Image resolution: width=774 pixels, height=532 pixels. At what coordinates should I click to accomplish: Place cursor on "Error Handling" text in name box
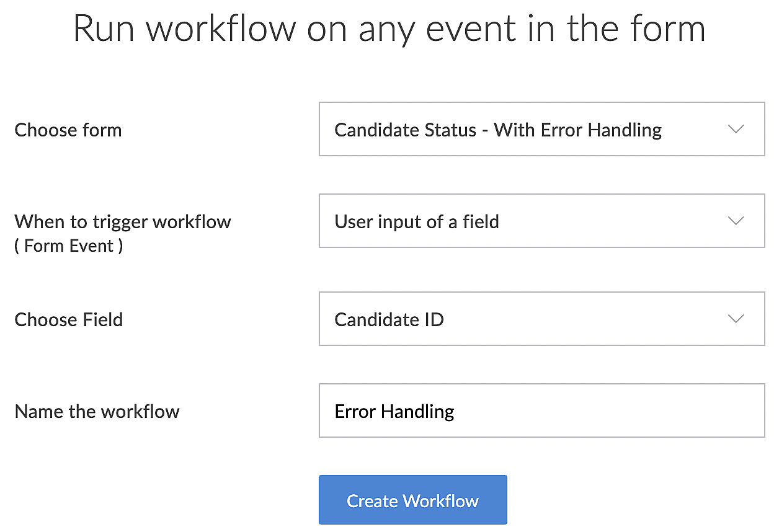click(394, 412)
